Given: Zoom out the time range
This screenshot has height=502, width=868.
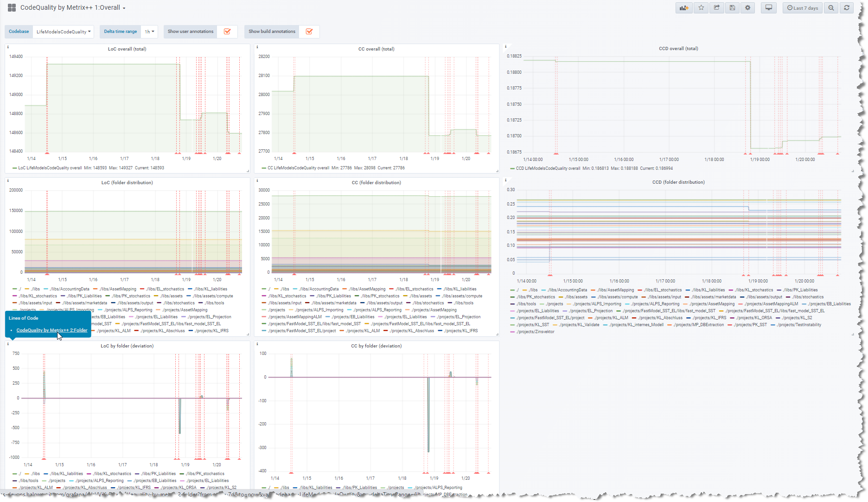Looking at the screenshot, I should [x=831, y=8].
